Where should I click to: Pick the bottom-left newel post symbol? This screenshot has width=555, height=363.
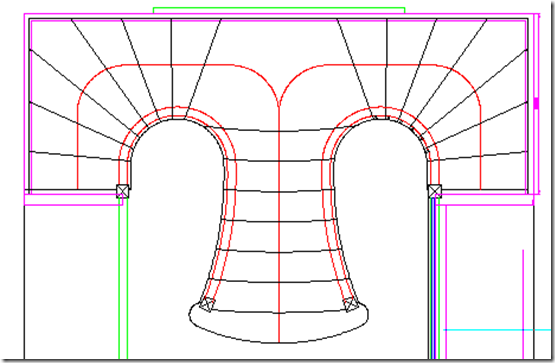tap(207, 304)
